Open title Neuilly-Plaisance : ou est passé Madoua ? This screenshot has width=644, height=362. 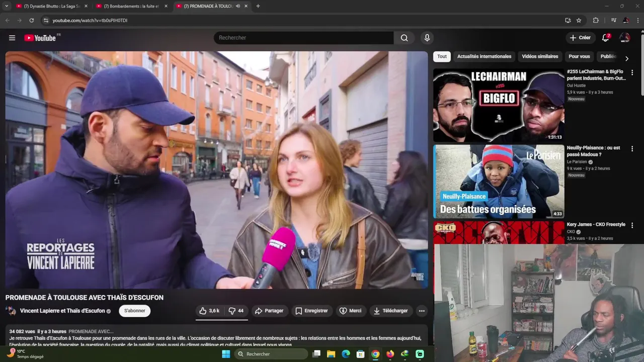[594, 151]
